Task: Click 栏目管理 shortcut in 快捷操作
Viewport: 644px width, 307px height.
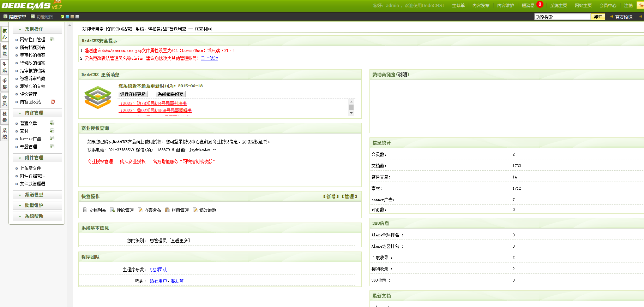Action: pyautogui.click(x=177, y=210)
